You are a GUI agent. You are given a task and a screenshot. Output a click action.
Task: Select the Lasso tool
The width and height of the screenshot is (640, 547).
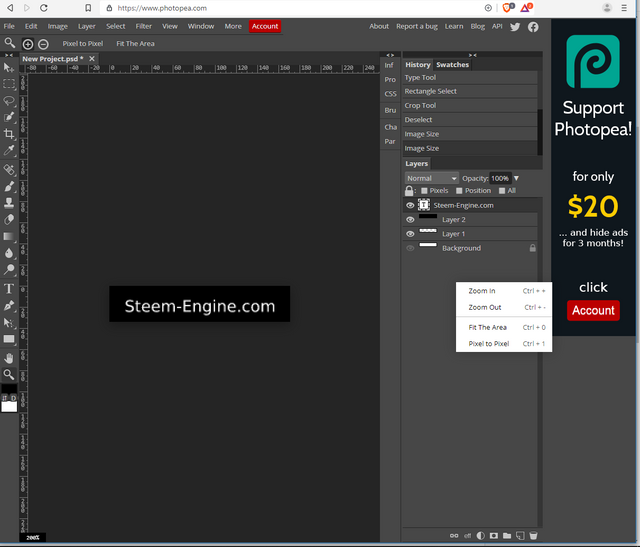coord(9,101)
